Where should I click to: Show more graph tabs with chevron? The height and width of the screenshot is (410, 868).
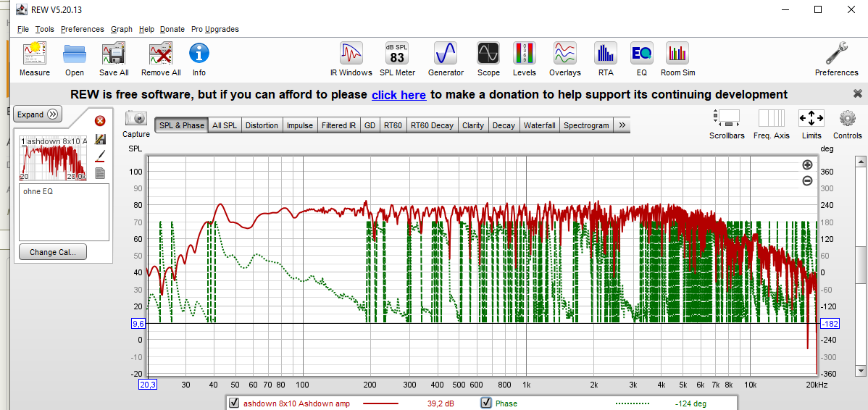tap(622, 125)
